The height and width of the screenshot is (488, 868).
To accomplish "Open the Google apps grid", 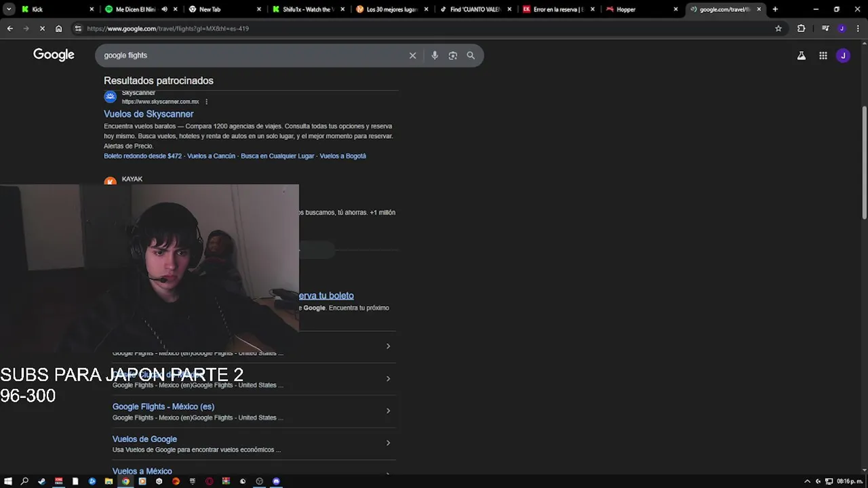I will pyautogui.click(x=823, y=56).
